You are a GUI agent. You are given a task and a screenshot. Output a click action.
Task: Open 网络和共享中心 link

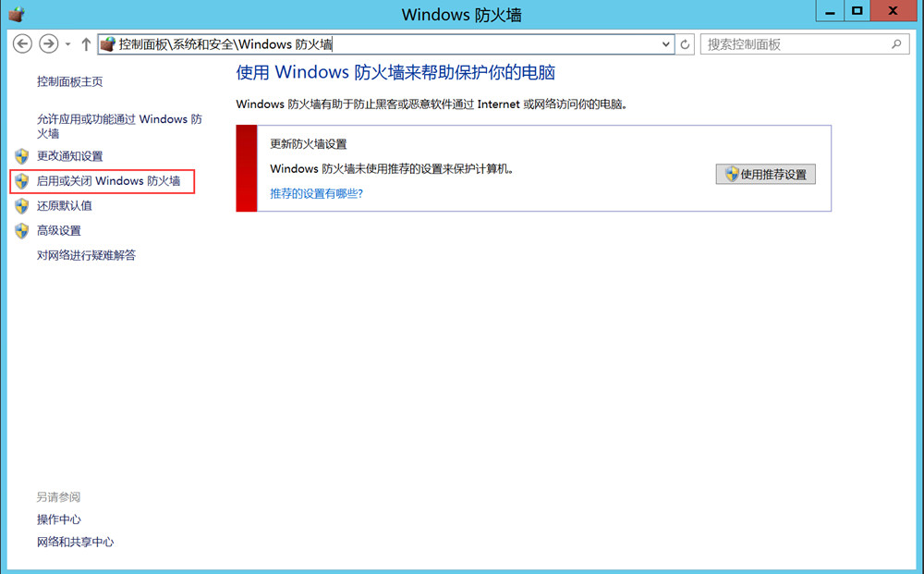pyautogui.click(x=75, y=542)
